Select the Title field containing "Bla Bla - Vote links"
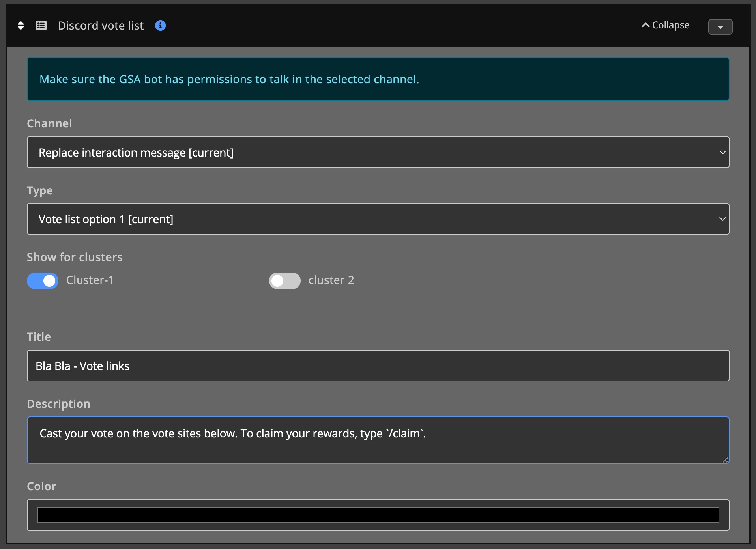Viewport: 756px width, 549px height. pos(378,366)
